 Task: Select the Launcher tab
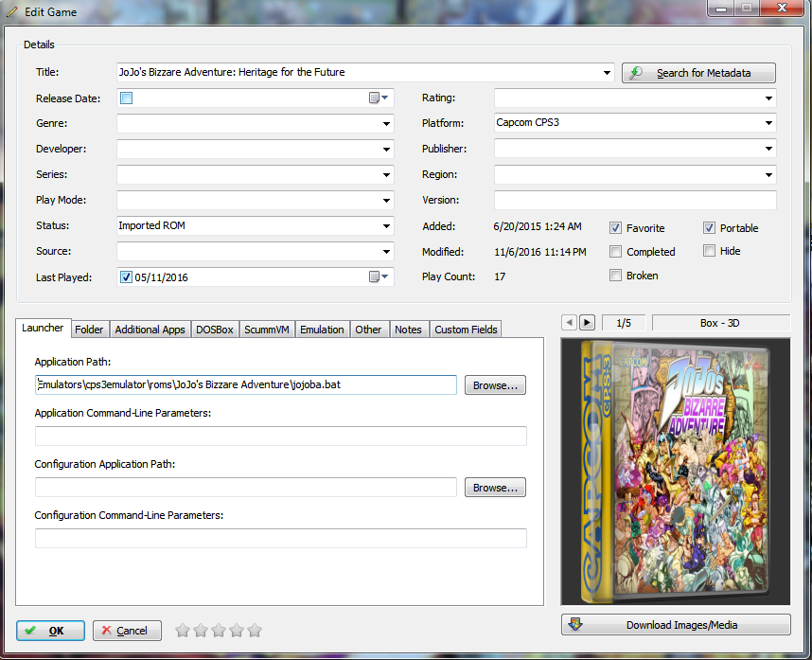coord(43,328)
